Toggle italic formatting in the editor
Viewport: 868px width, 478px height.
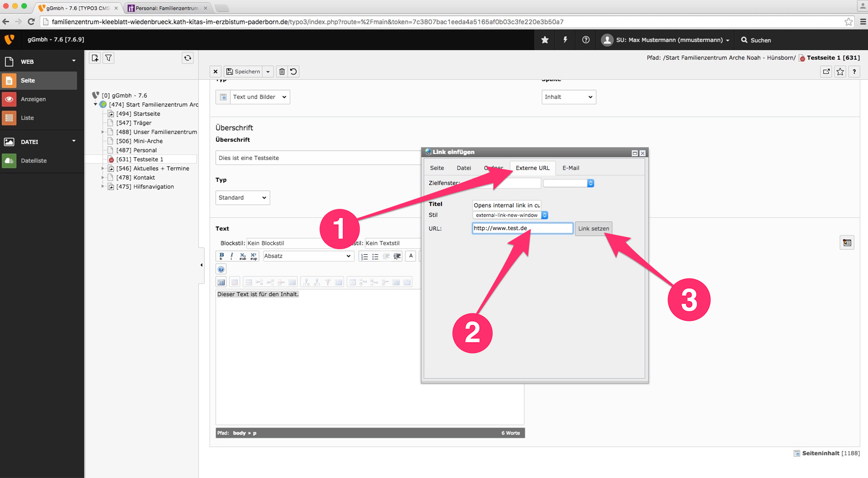(232, 256)
